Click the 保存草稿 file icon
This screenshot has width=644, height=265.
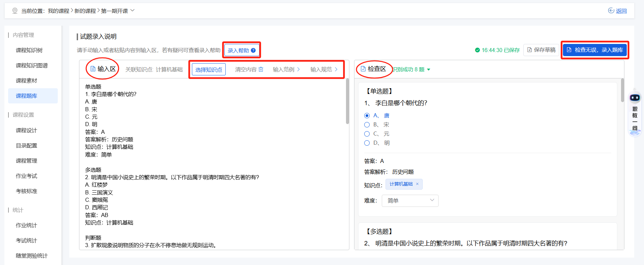[529, 50]
